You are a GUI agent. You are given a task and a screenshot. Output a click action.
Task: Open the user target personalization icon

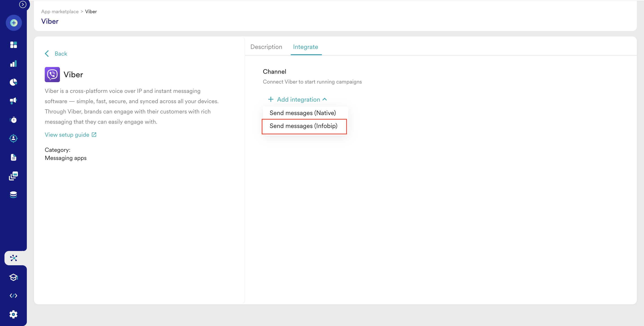[13, 138]
